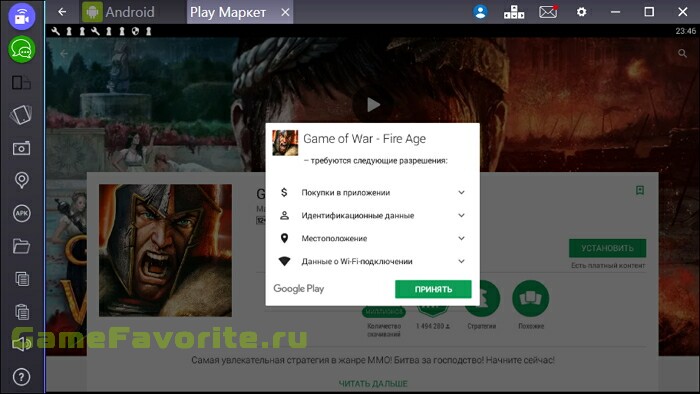Open the video recording icon in sidebar
This screenshot has width=700, height=394.
point(21,17)
